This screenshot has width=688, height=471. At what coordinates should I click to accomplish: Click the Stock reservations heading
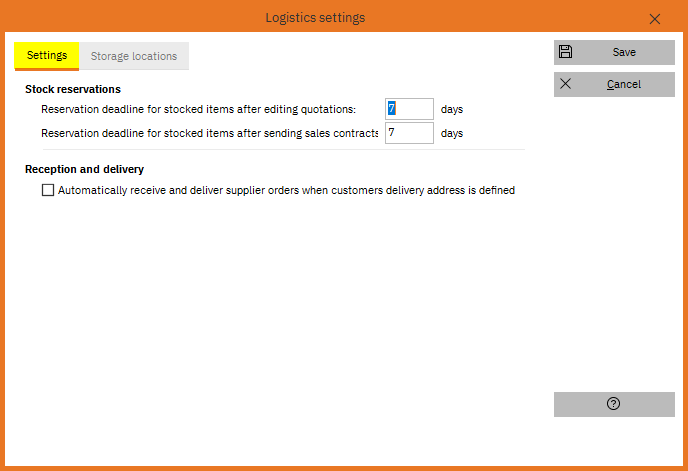click(73, 89)
